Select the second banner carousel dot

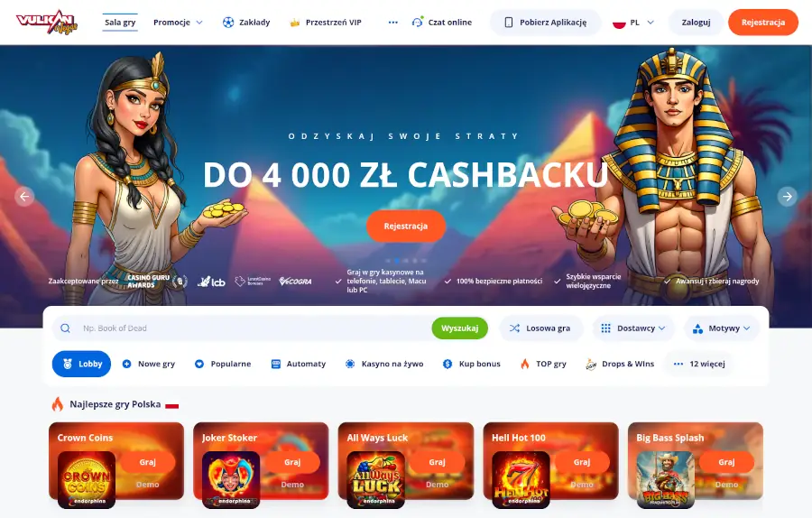(x=397, y=261)
